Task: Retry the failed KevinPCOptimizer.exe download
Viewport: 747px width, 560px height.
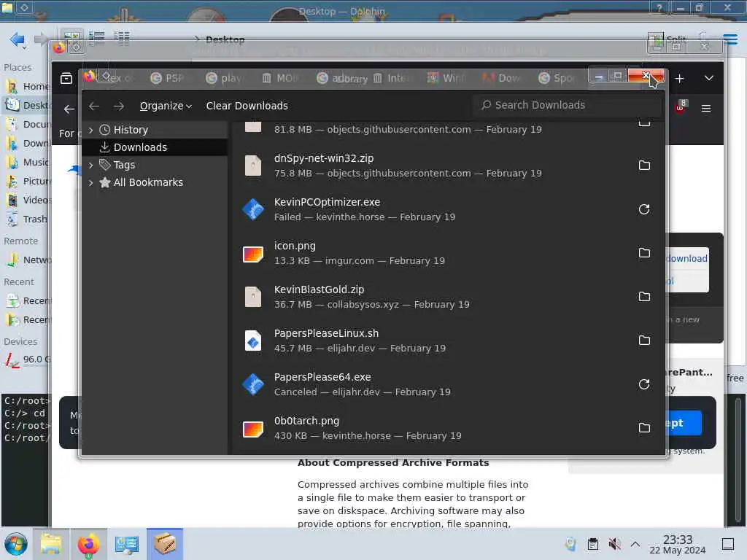Action: [644, 209]
